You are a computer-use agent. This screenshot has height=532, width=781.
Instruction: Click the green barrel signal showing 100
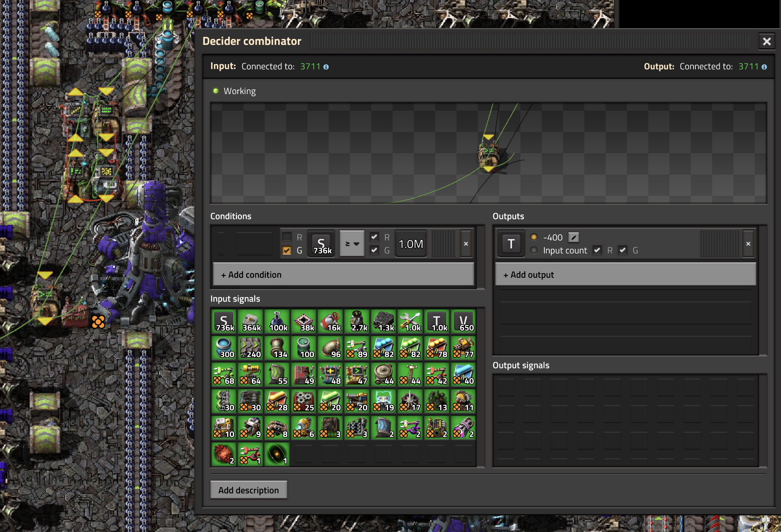coord(304,348)
